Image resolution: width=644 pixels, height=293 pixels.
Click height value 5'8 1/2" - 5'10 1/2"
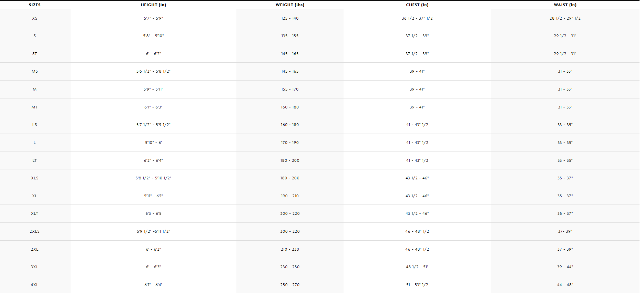coord(153,178)
